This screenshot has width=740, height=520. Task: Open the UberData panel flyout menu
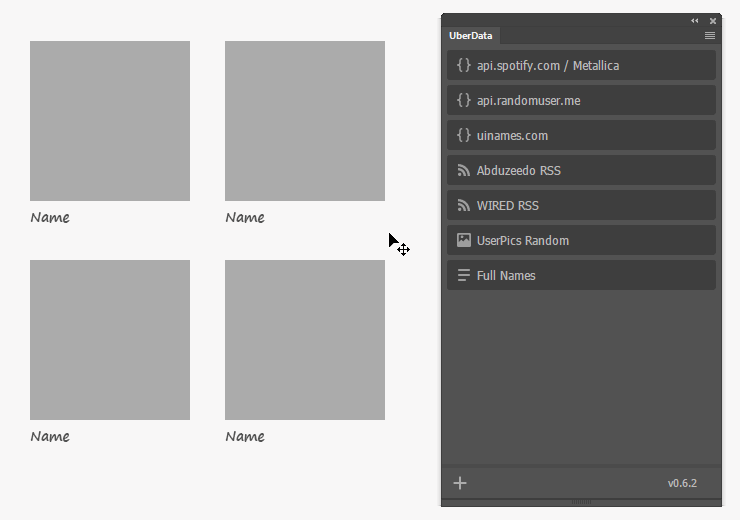click(710, 35)
